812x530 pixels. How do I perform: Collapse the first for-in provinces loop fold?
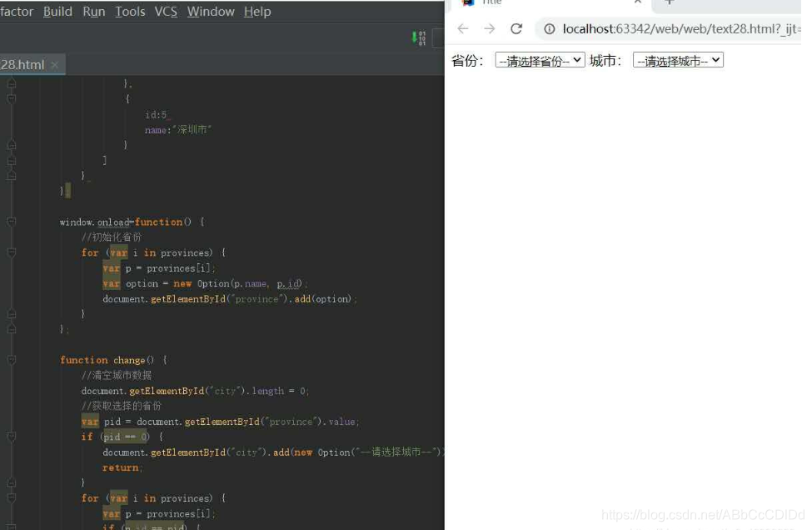pos(12,252)
